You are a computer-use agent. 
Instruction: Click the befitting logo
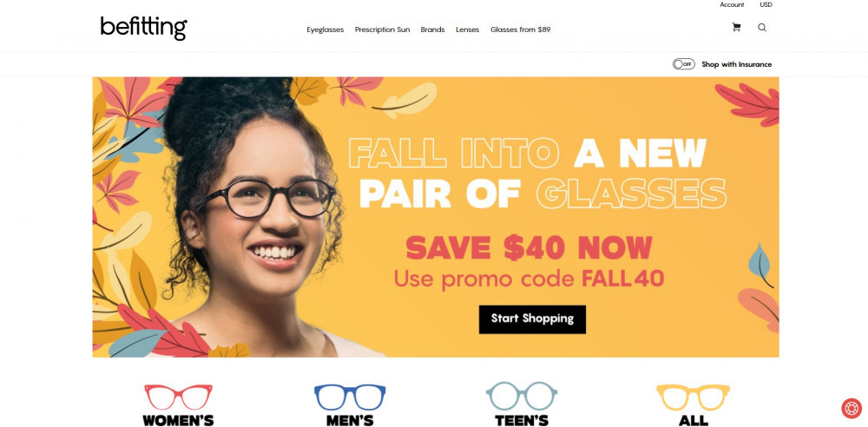(143, 28)
